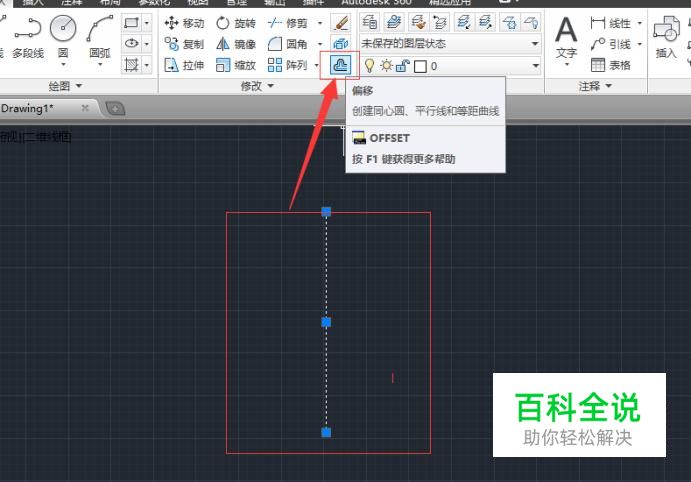Open the Rectangle tool dropdown arrow
This screenshot has height=482, width=691.
[x=147, y=22]
